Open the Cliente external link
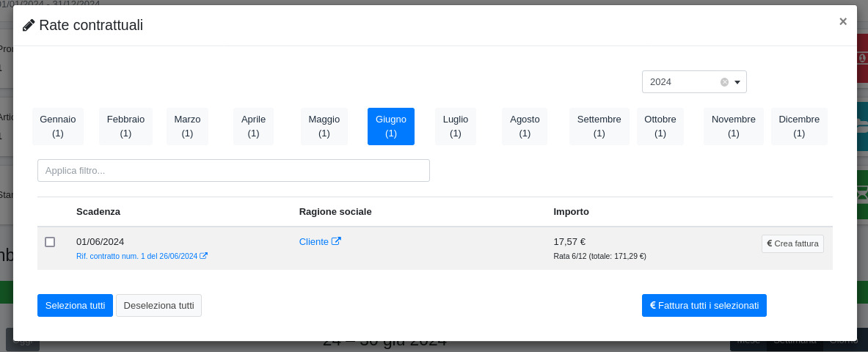The height and width of the screenshot is (352, 868). click(320, 241)
